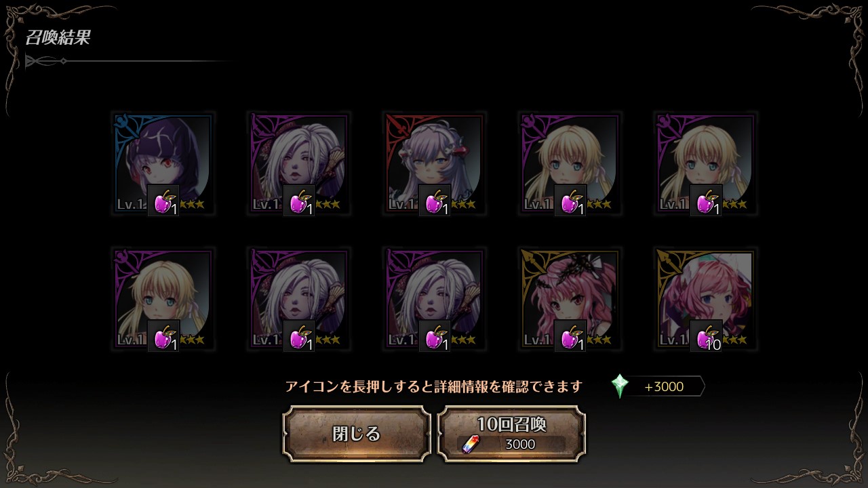Select the gold-framed pink-haired character with black ribbon
868x488 pixels.
tap(570, 299)
